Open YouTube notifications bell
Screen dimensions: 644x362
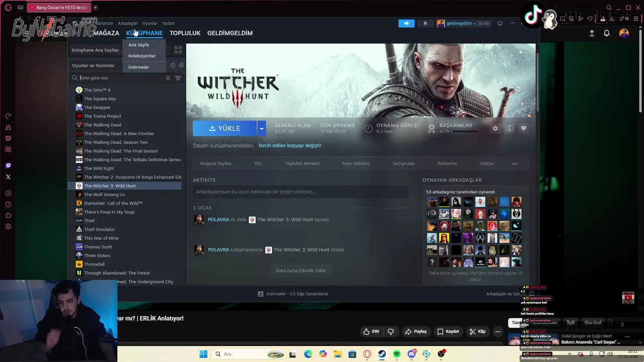[607, 33]
